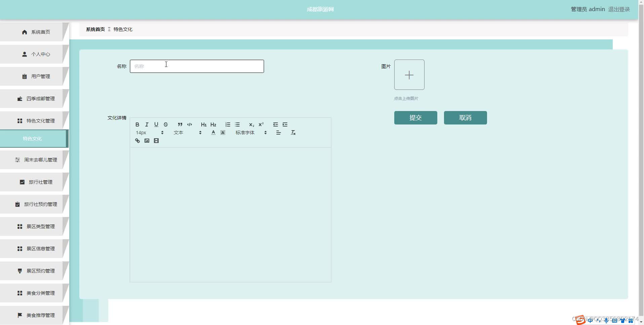Increase indent in the editor
The width and height of the screenshot is (644, 325).
point(285,124)
